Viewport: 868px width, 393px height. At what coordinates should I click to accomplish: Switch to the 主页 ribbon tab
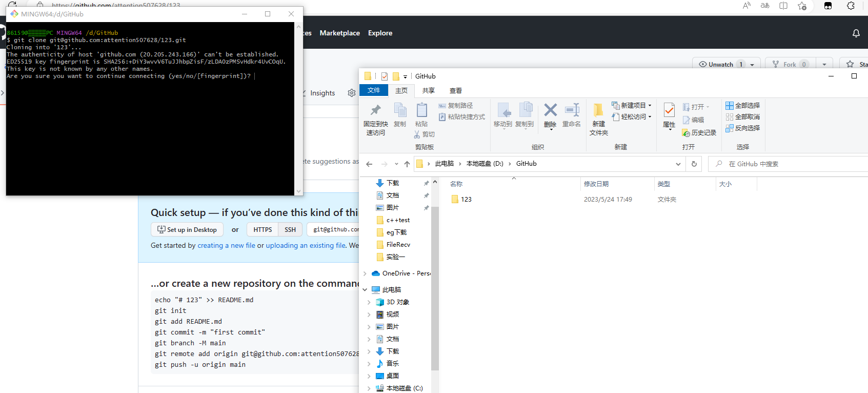[401, 91]
